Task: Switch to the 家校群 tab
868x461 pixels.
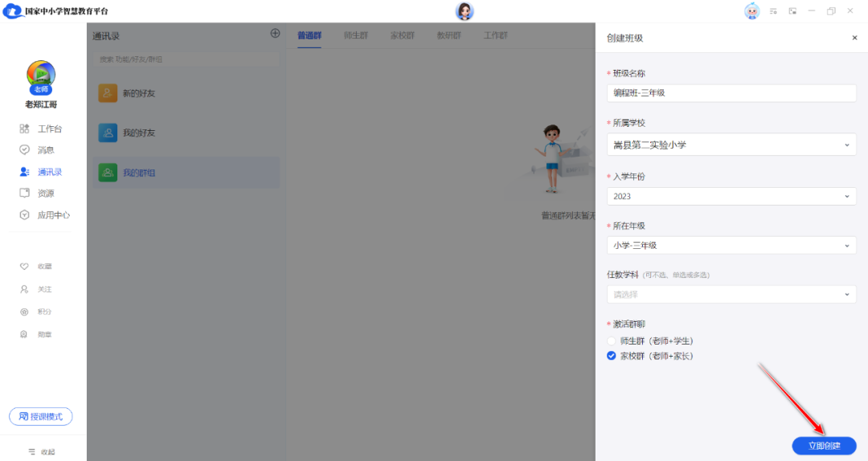Action: point(403,35)
